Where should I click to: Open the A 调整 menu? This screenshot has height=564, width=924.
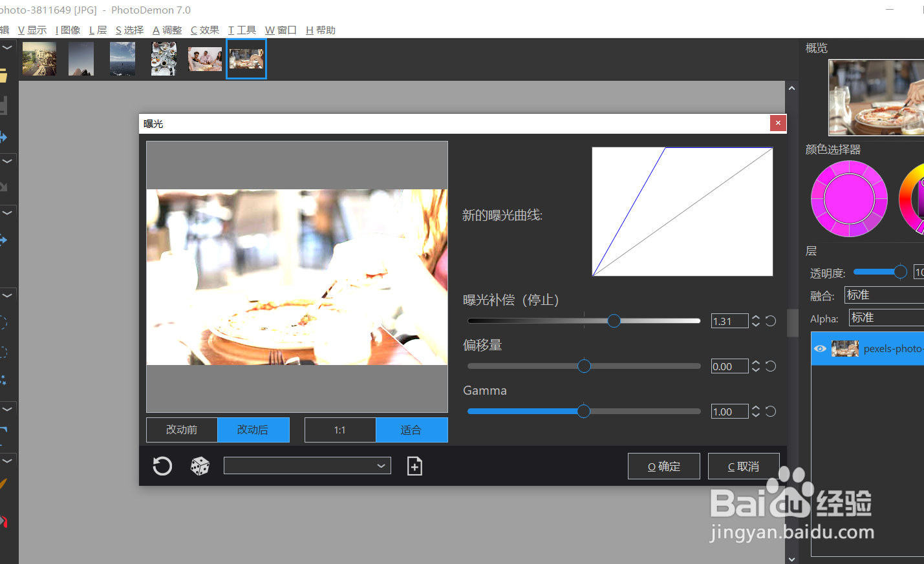click(167, 30)
